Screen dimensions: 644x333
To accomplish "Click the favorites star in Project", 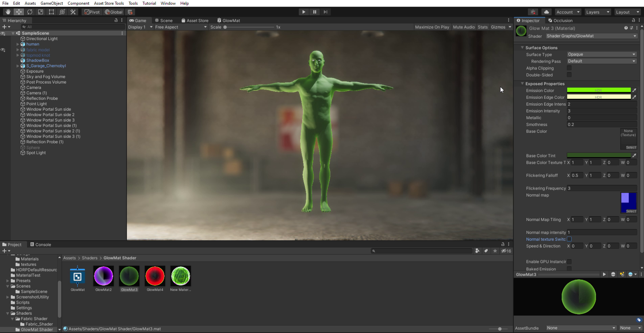I will (x=495, y=251).
